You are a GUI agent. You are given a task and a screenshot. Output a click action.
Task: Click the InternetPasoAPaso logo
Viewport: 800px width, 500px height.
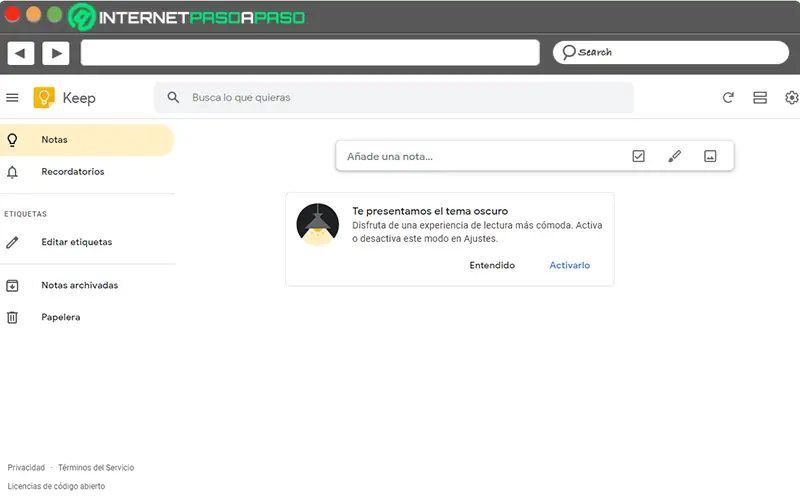[x=186, y=17]
